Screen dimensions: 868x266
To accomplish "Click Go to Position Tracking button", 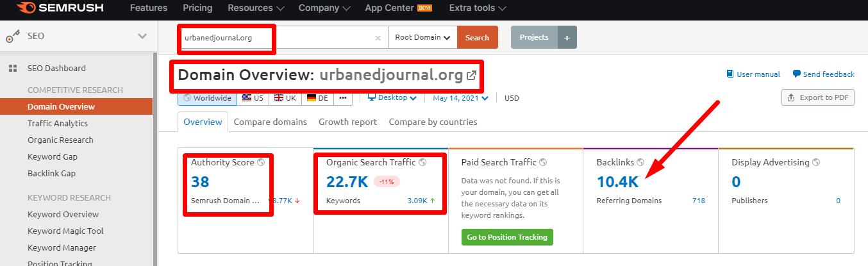I will point(507,237).
